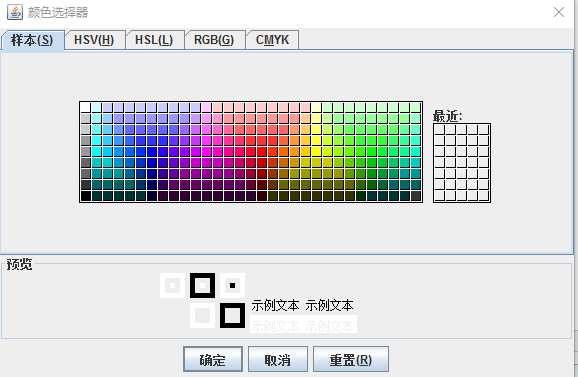The height and width of the screenshot is (377, 578).
Task: Cancel the dialog with the 取消 button
Action: [x=278, y=360]
